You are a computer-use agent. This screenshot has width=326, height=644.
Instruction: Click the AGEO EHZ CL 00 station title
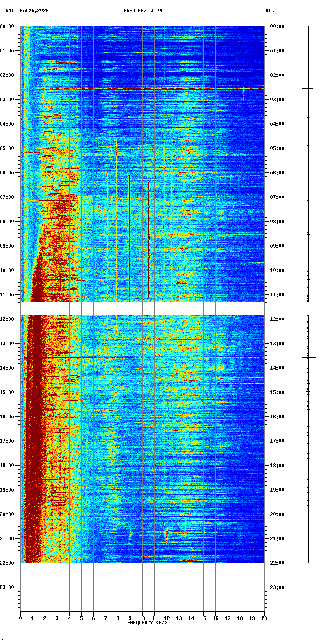point(143,11)
